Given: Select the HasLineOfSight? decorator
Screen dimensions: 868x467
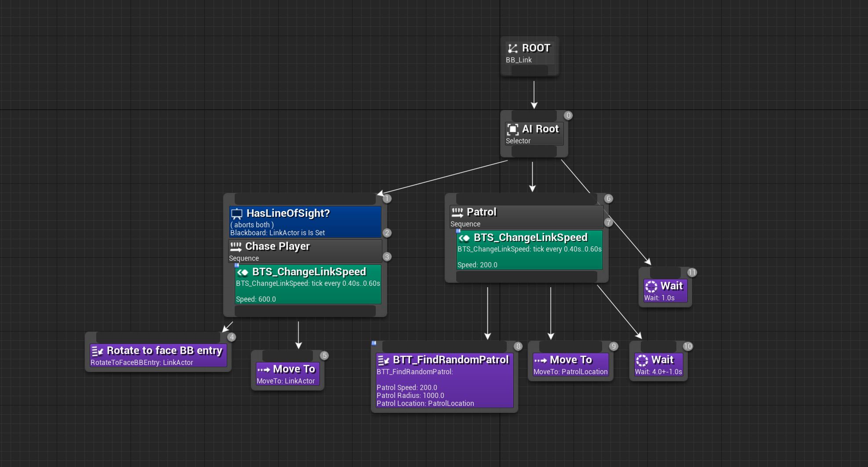Looking at the screenshot, I should coord(305,222).
